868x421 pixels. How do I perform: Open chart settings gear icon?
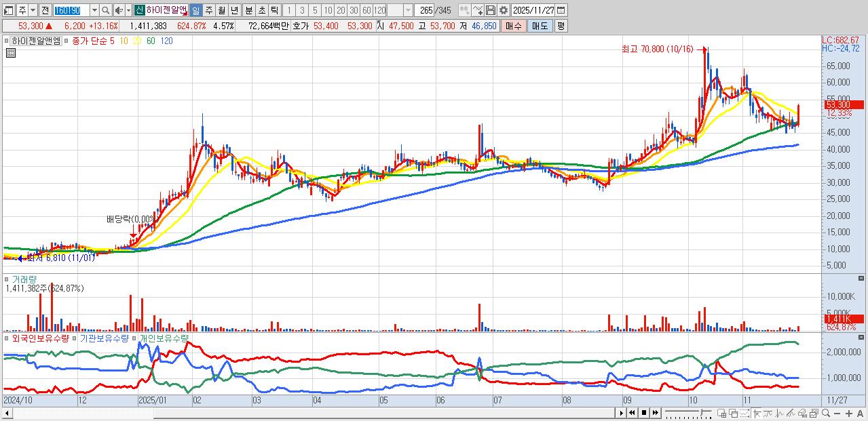504,10
